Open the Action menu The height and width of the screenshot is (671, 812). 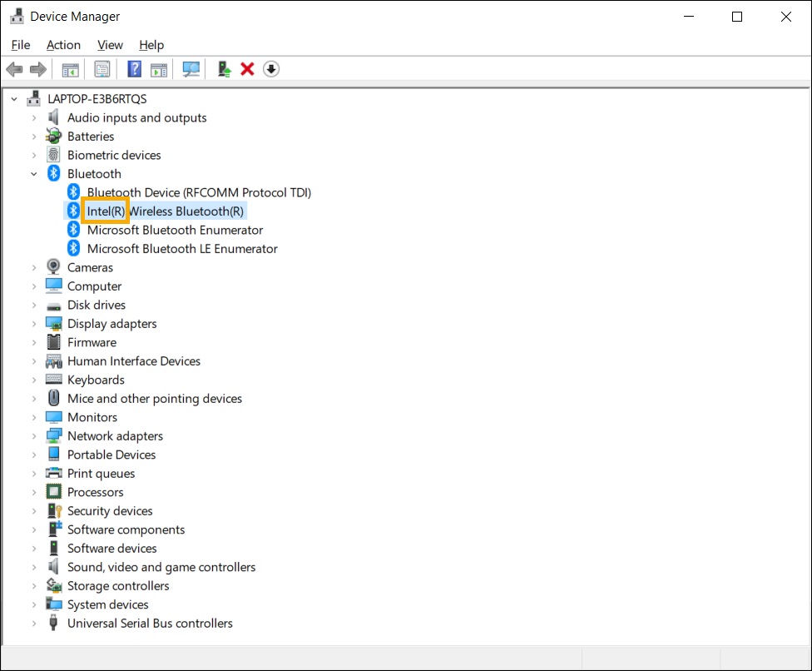click(x=64, y=45)
